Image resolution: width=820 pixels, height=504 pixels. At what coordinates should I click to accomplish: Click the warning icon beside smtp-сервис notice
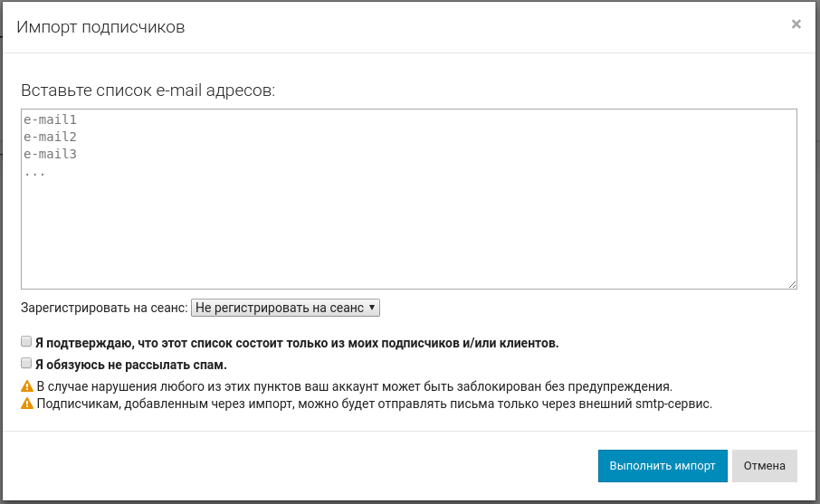(x=27, y=404)
